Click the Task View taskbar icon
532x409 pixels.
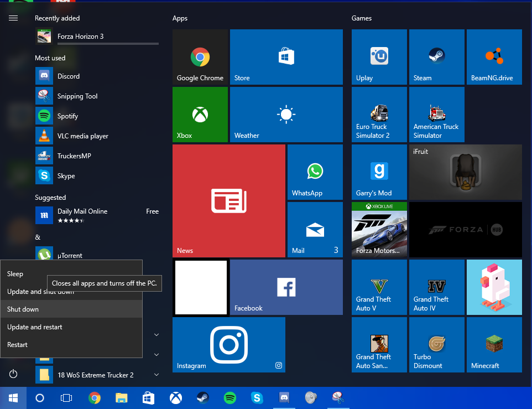click(x=66, y=397)
